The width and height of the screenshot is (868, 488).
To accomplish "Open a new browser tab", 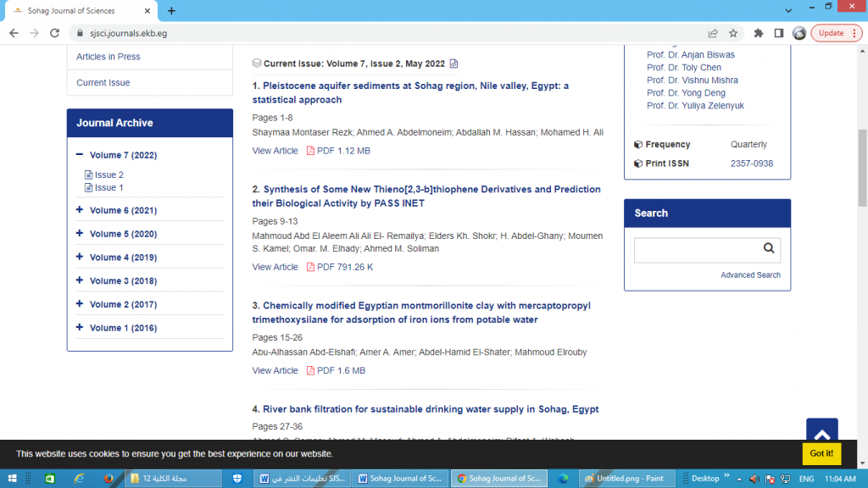I will (172, 11).
